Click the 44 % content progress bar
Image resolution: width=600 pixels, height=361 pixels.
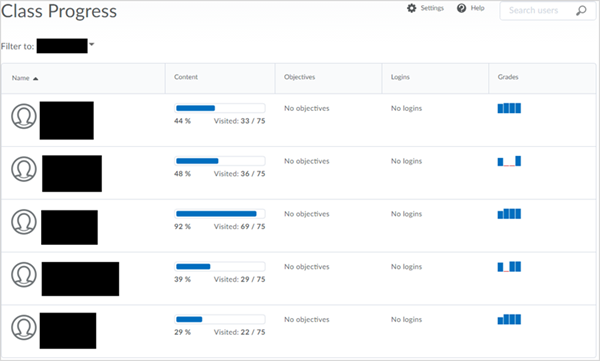point(220,108)
